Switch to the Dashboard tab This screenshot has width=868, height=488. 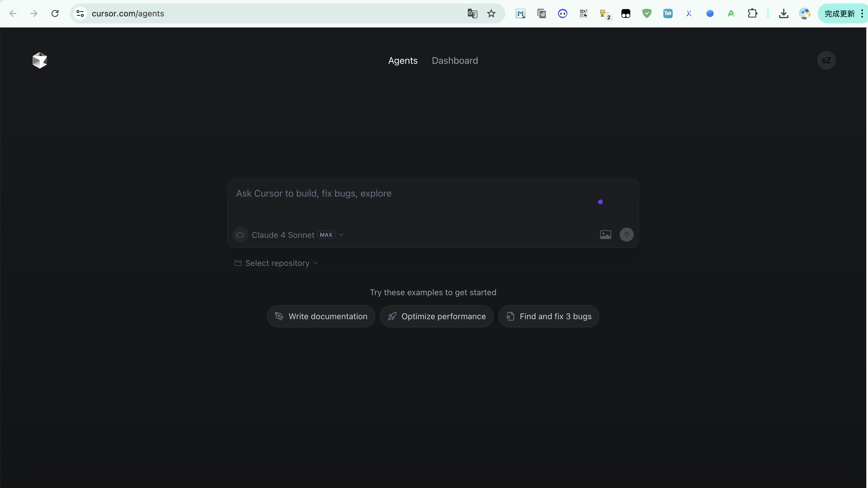[x=454, y=61]
